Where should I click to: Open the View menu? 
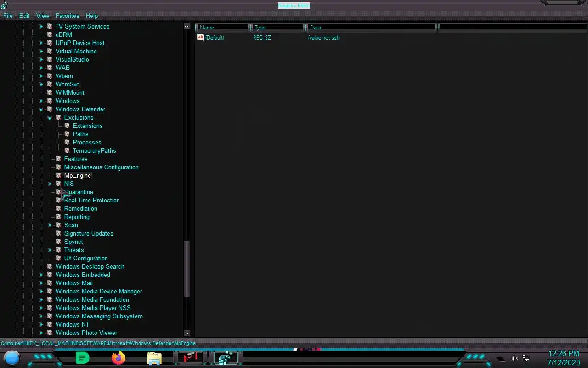pos(43,16)
